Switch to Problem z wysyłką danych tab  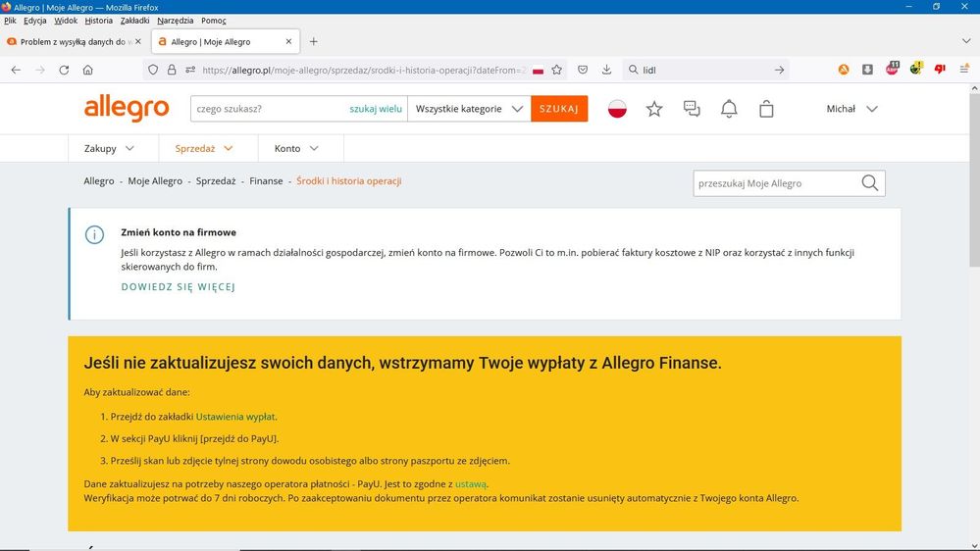coord(74,42)
